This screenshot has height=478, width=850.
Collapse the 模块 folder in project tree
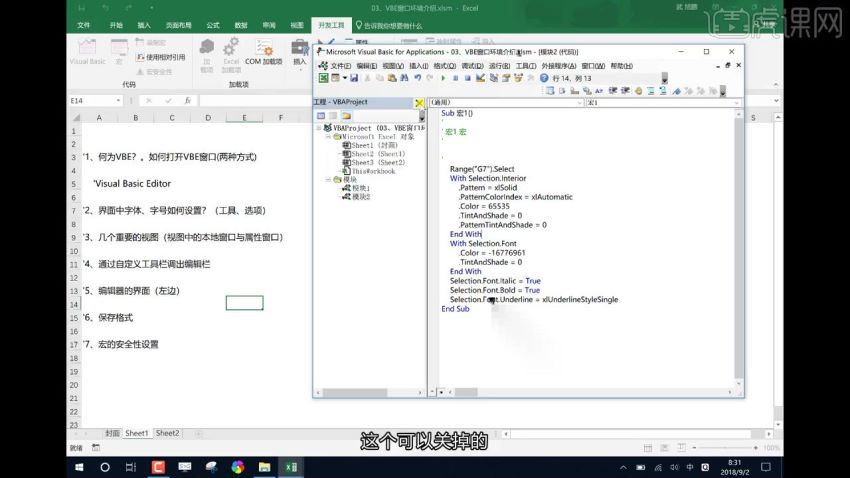click(x=328, y=179)
